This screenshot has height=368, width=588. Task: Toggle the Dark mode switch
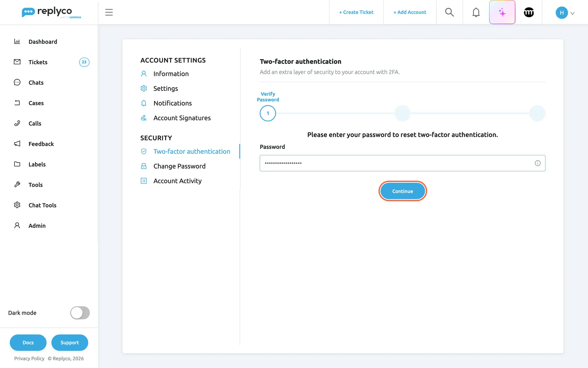click(80, 313)
